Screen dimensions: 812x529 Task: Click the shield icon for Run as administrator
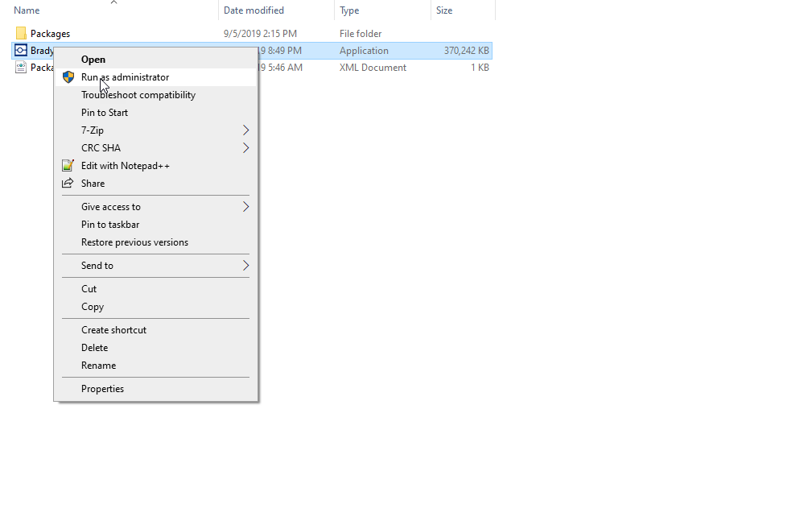68,77
